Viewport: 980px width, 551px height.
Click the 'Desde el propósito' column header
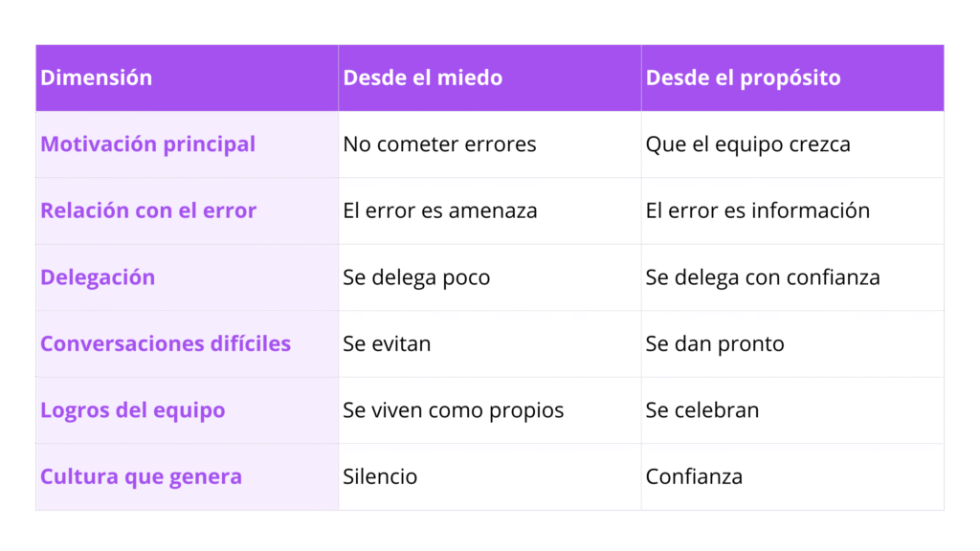743,78
